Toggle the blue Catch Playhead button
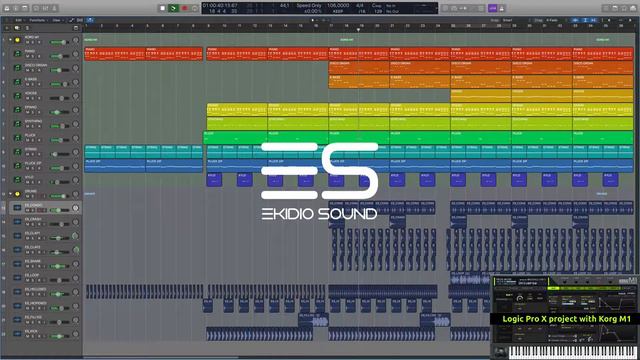Screen dimensions: 640x360 click(x=90, y=20)
